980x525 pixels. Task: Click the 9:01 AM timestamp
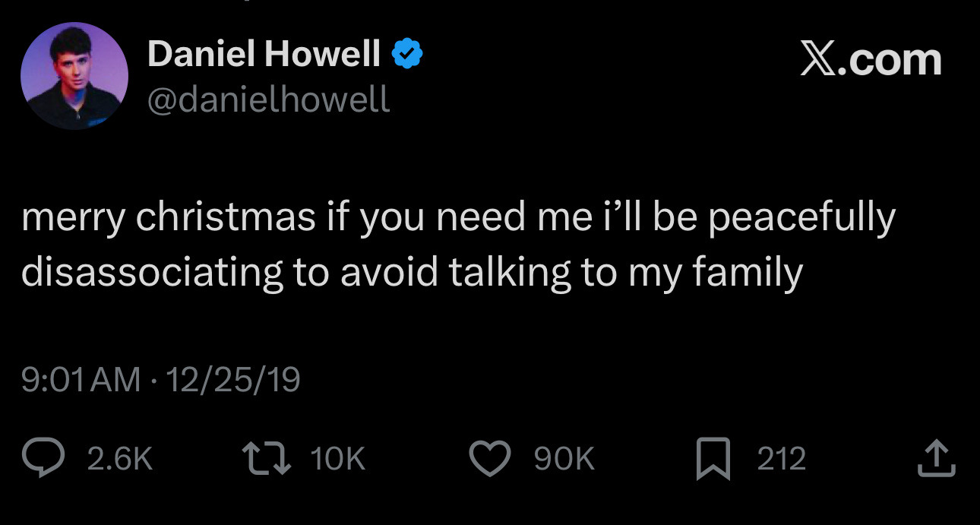tap(81, 379)
